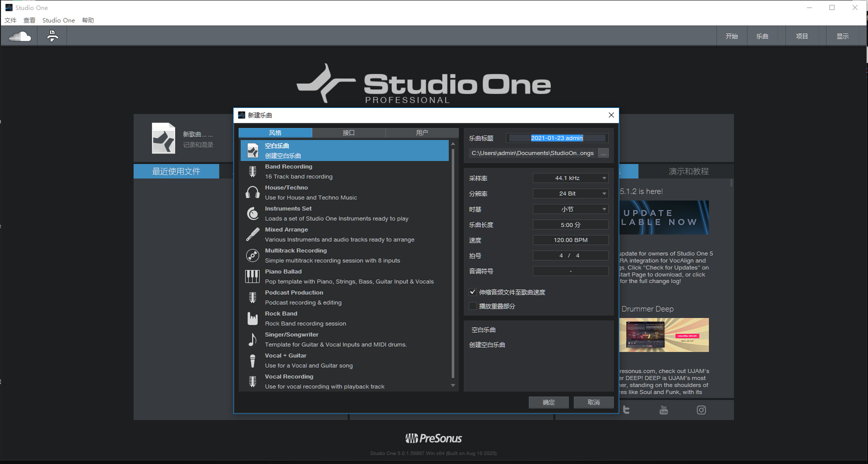Pick the Piano Ballad keyboard icon
The width and height of the screenshot is (868, 464).
tap(253, 276)
